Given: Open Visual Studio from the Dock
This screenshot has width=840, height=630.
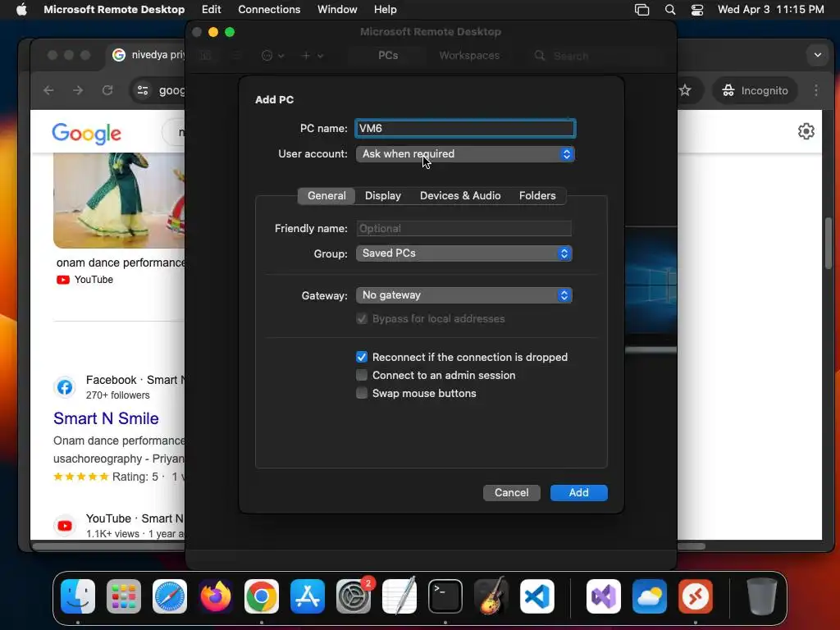Looking at the screenshot, I should (x=604, y=596).
